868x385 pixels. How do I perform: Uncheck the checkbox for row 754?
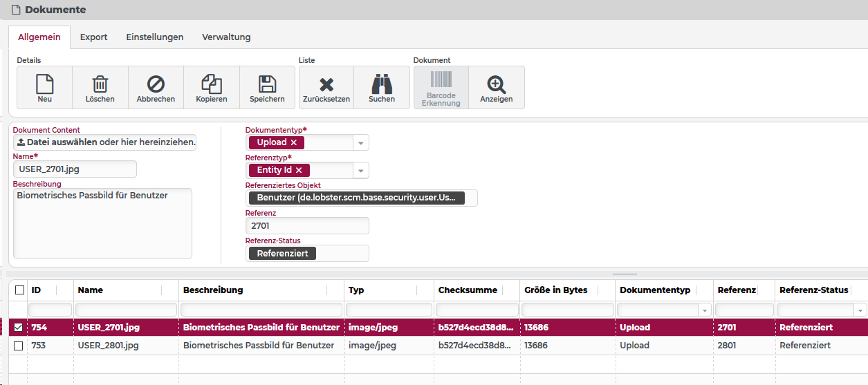tap(18, 328)
